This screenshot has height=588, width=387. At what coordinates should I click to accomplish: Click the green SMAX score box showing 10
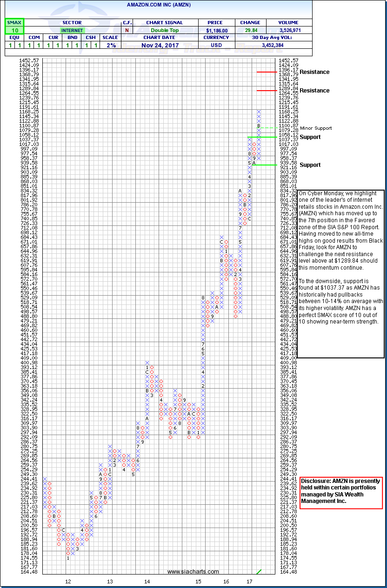14,30
